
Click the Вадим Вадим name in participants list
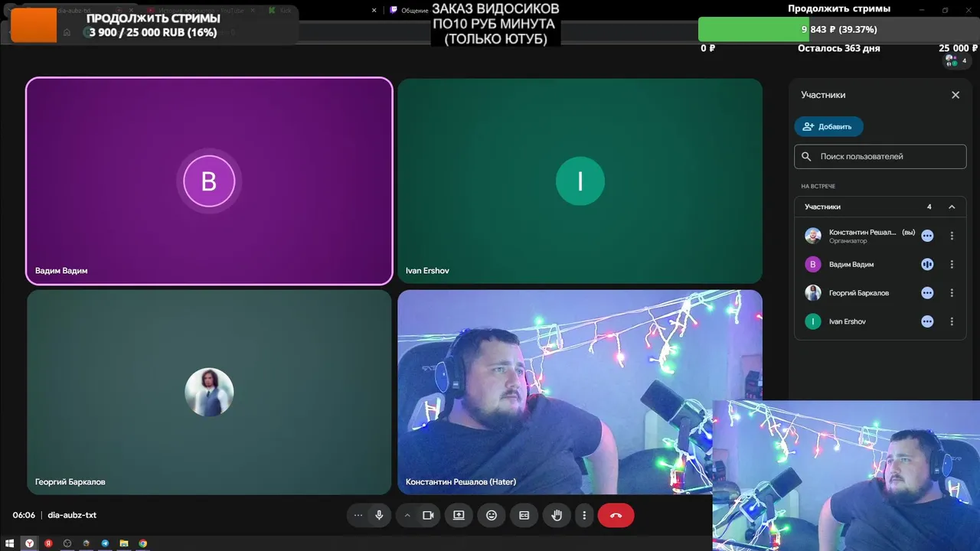tap(851, 264)
